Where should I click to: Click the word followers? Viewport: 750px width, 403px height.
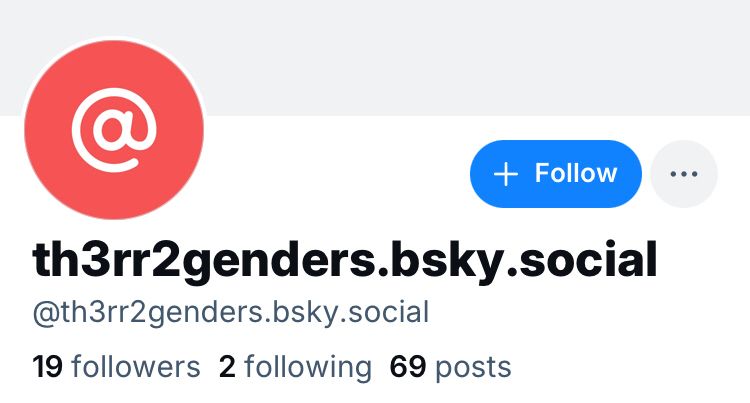tap(136, 367)
